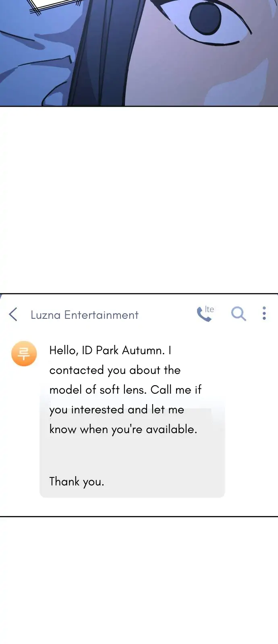Viewport: 278px width, 644px height.
Task: Tap the back arrow in chat header
Action: coord(13,314)
